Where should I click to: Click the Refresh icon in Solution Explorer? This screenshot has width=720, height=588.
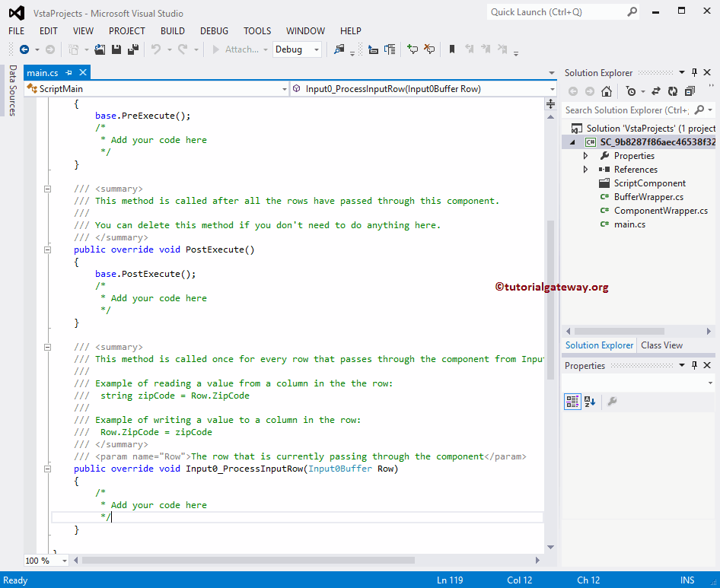673,91
